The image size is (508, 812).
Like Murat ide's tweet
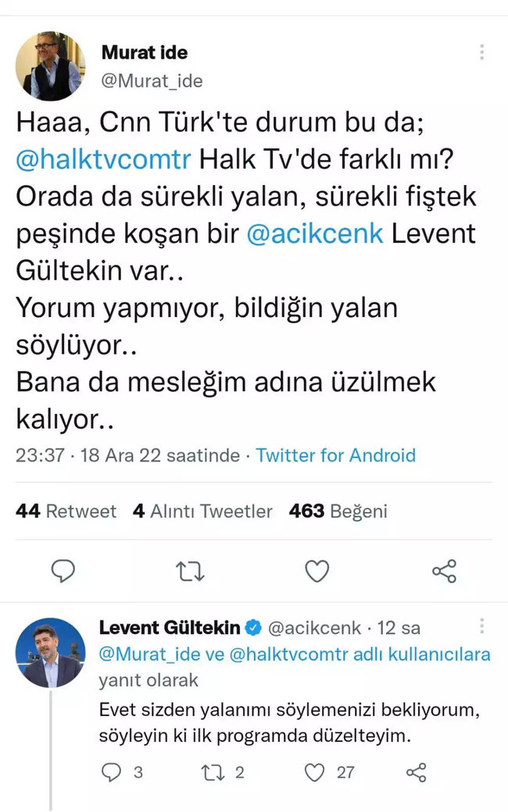click(x=317, y=571)
